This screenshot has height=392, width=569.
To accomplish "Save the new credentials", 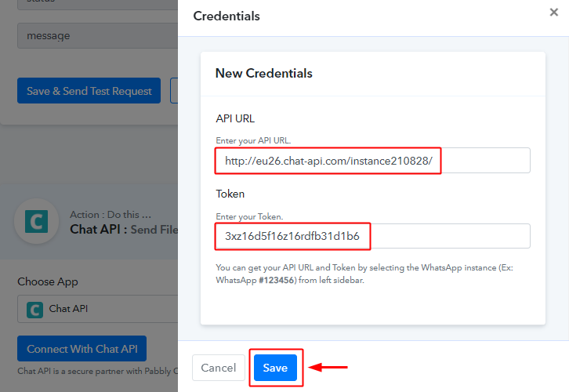I will point(275,368).
